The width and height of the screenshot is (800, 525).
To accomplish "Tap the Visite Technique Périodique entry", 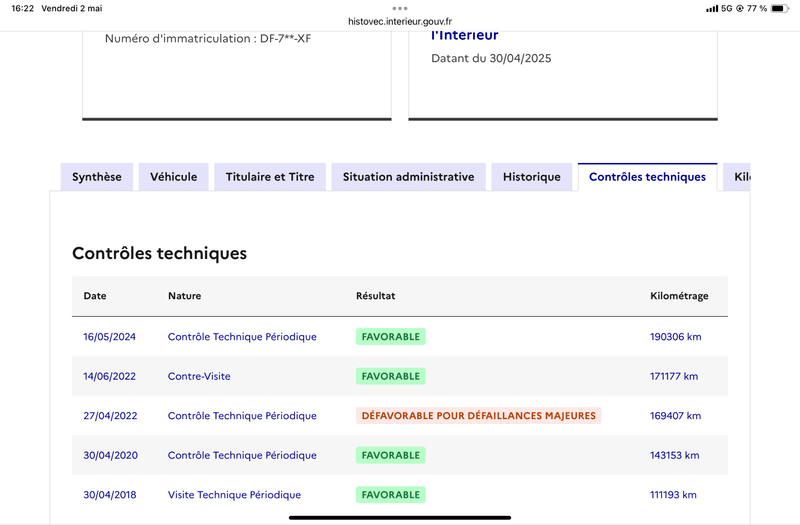I will (x=234, y=495).
